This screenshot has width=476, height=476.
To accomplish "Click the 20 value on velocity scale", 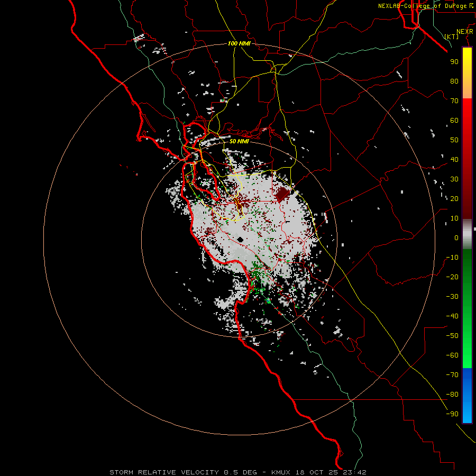I will (454, 198).
